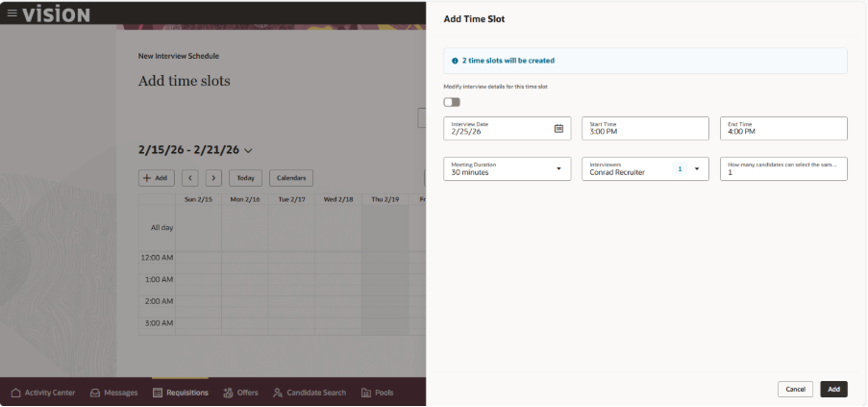Click the All day row label

(162, 228)
